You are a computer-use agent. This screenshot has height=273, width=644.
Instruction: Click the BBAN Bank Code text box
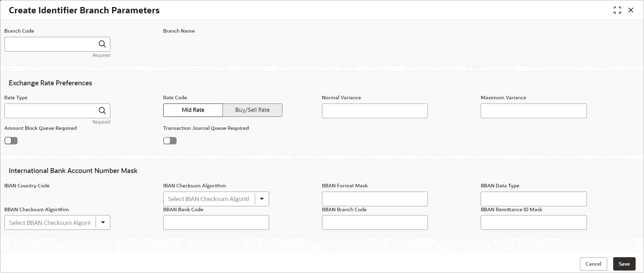(x=216, y=222)
